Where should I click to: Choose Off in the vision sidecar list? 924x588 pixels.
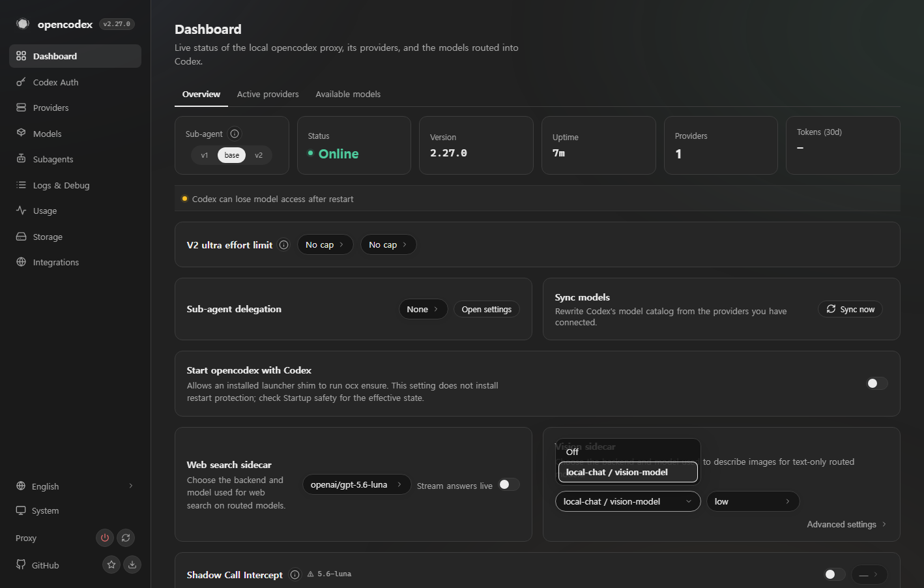tap(628, 452)
